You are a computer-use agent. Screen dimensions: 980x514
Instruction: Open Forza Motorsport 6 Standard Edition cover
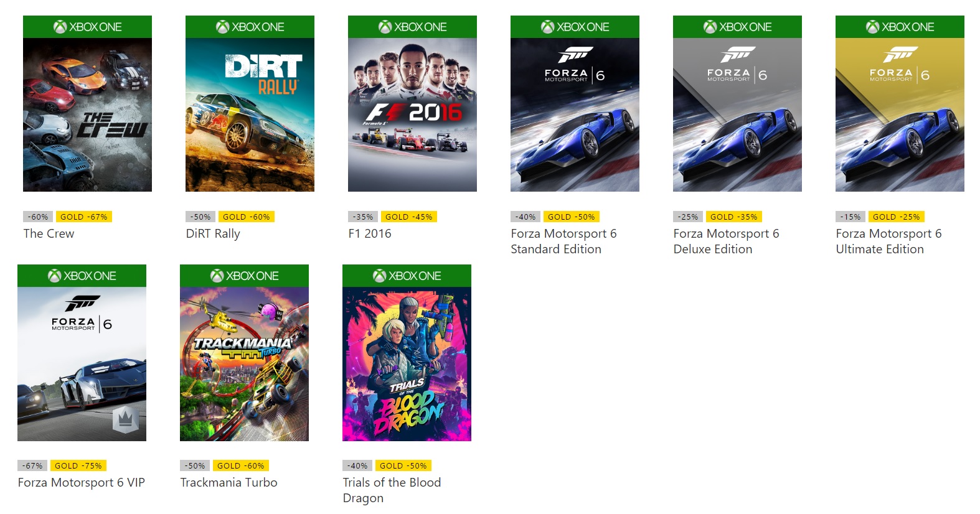(575, 115)
